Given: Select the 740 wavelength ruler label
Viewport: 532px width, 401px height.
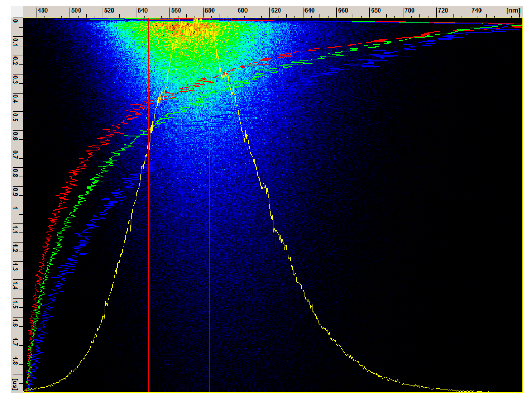Looking at the screenshot, I should click(476, 11).
